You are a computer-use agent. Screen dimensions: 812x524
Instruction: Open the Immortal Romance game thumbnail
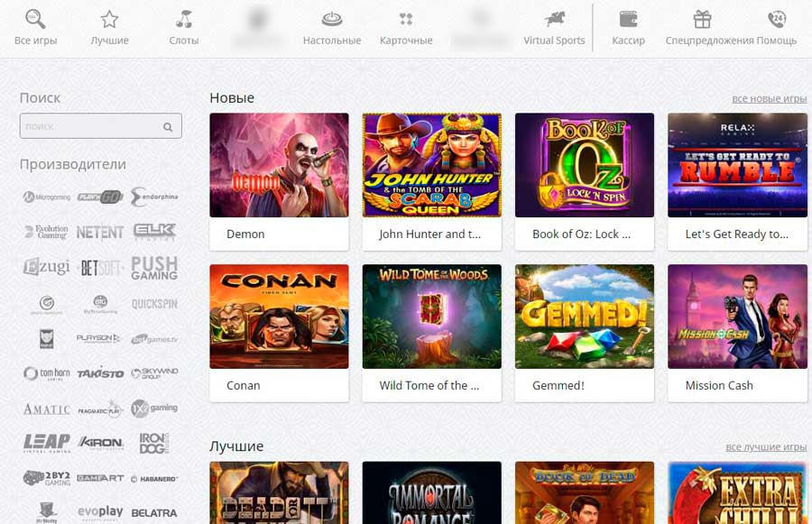coord(432,493)
